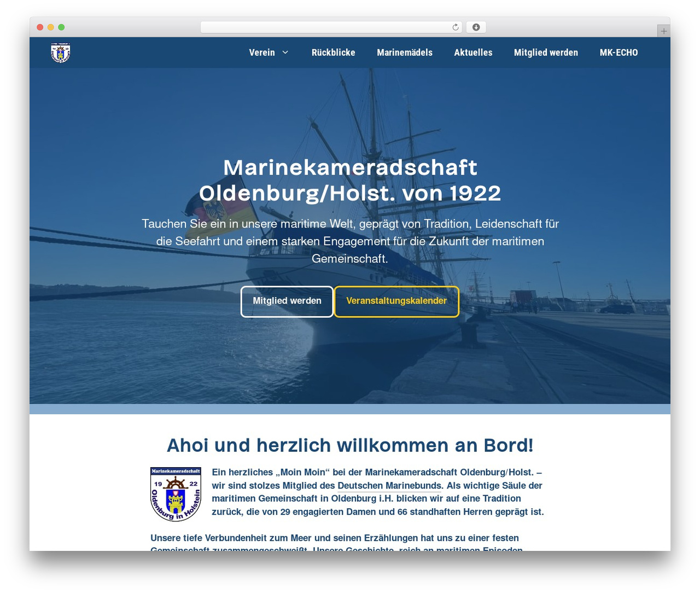Screen dimensions: 700x593
Task: Click the Marinekameradschaft crest logo in navbar
Action: click(60, 53)
